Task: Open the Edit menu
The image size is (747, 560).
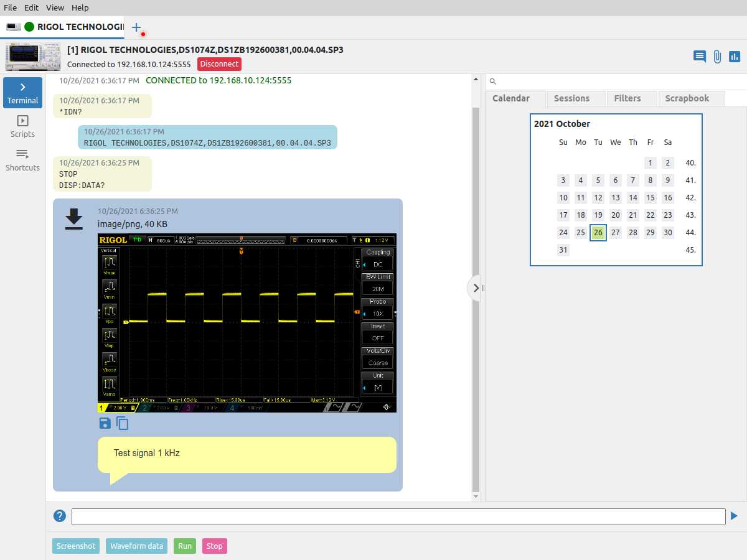Action: point(32,7)
